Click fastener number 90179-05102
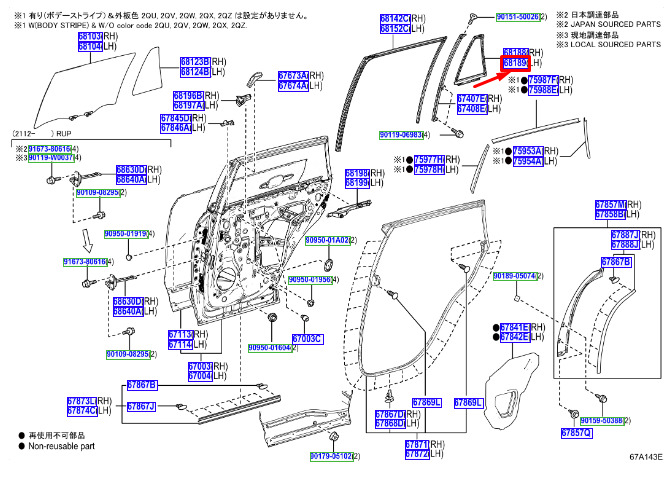664x498 pixels. coord(332,456)
